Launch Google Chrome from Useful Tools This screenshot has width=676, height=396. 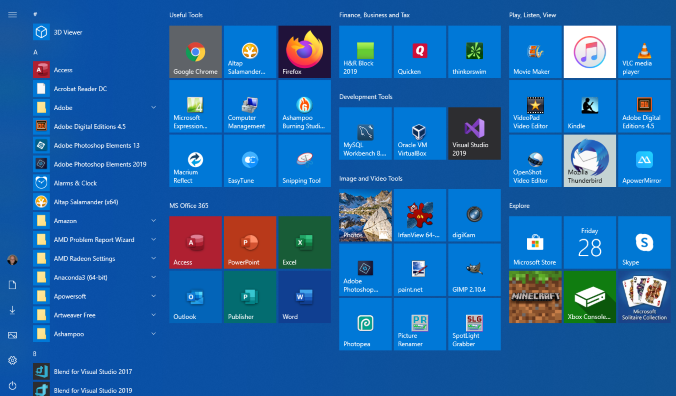coord(195,52)
